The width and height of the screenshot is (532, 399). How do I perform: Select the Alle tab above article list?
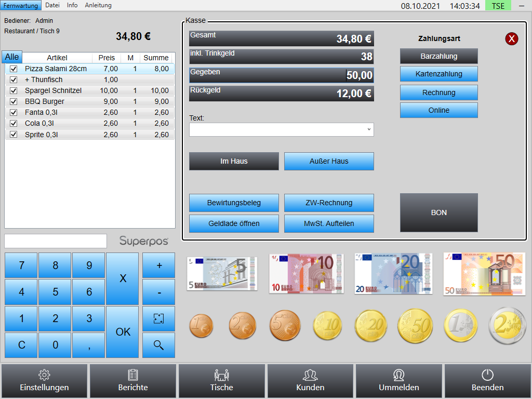click(x=12, y=57)
